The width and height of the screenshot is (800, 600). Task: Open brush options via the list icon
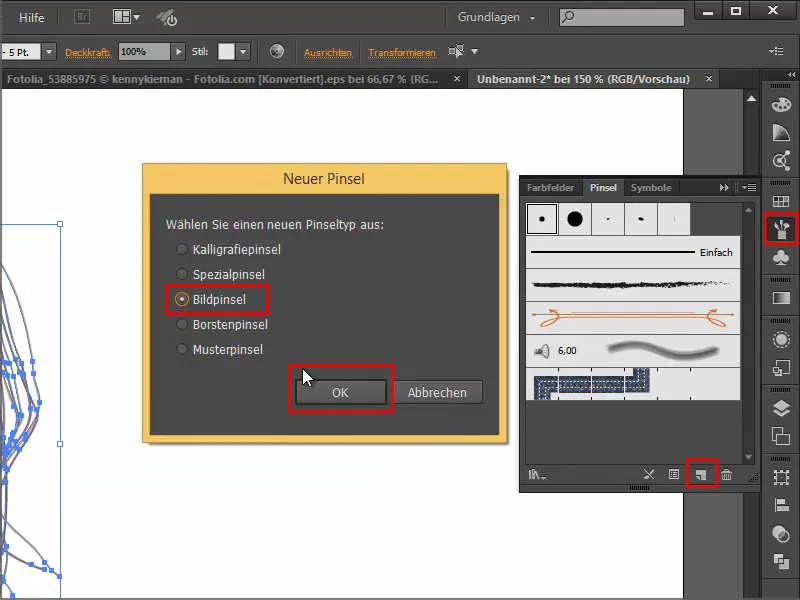[676, 474]
